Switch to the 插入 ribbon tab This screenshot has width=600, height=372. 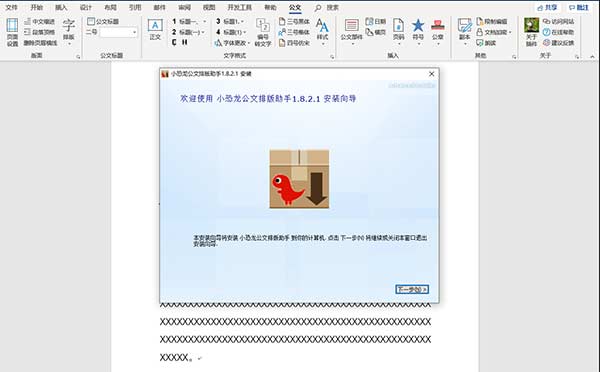click(x=61, y=7)
